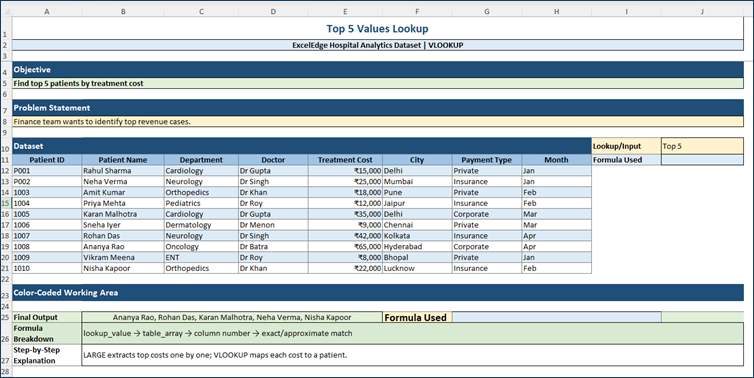Select the Top 5 Values Lookup title
This screenshot has width=754, height=378.
click(377, 29)
